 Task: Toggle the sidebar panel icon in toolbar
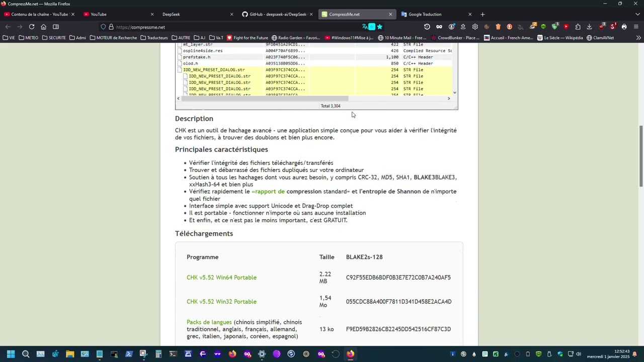pyautogui.click(x=56, y=27)
